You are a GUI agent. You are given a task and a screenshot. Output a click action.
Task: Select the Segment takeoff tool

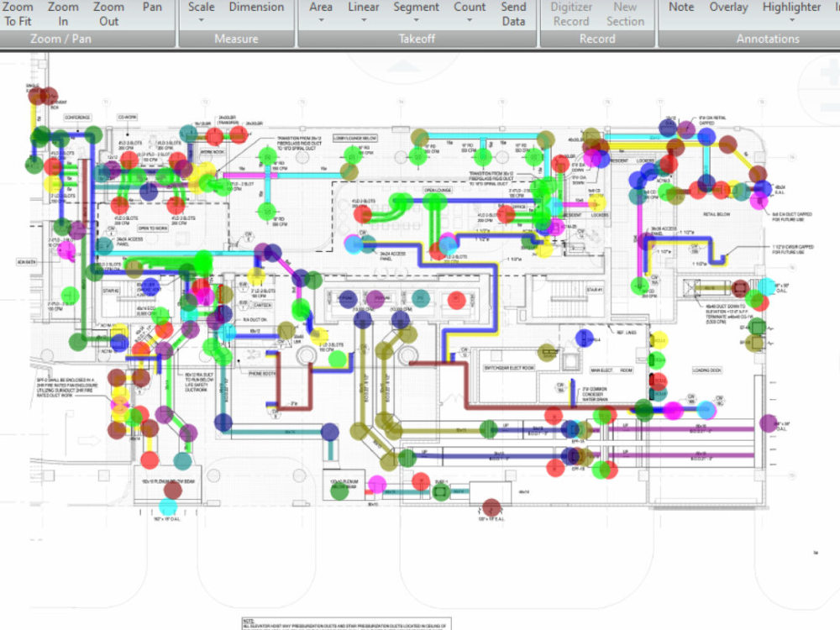(416, 7)
